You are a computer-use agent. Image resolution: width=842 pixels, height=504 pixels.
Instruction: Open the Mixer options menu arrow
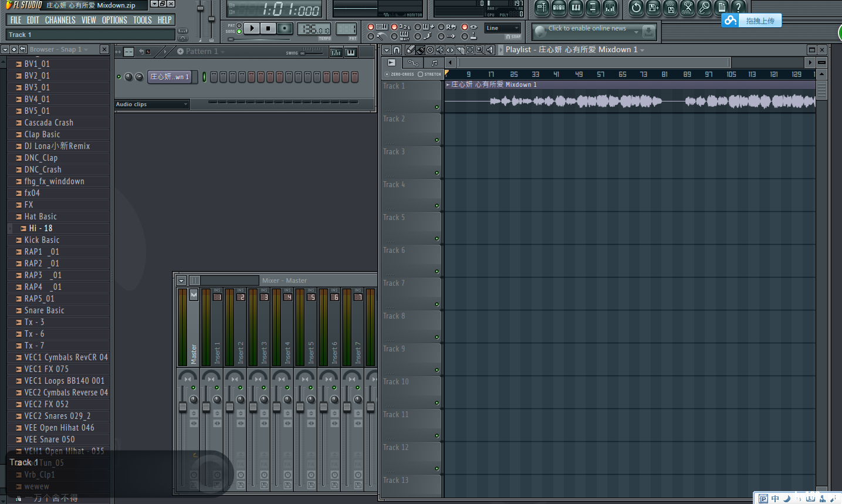pyautogui.click(x=181, y=280)
